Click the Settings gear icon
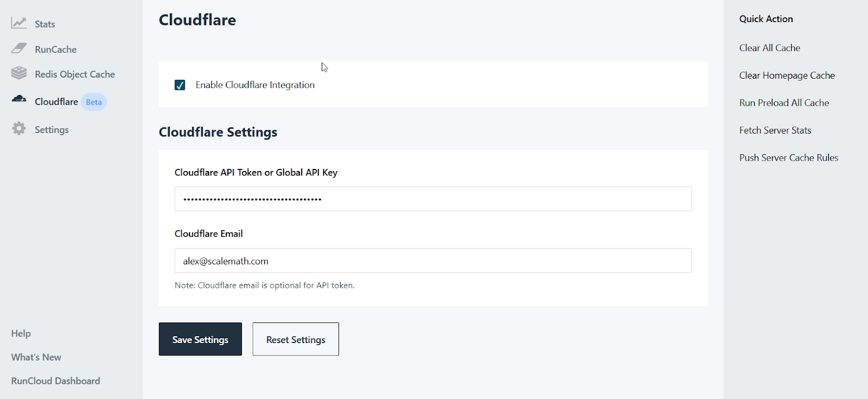868x399 pixels. pyautogui.click(x=19, y=129)
